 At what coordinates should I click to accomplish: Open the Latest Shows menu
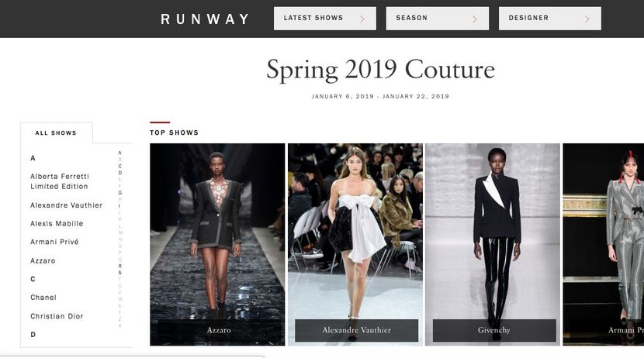coord(325,18)
